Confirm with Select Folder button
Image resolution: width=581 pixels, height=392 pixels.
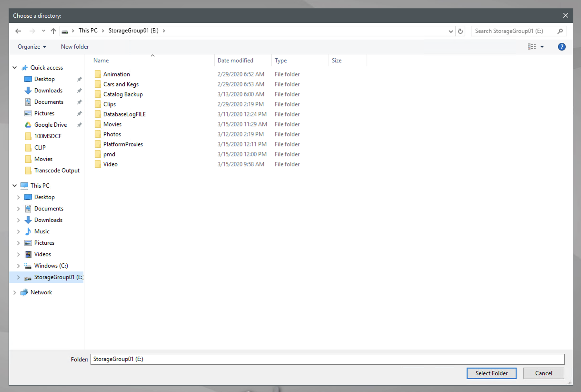click(x=491, y=373)
